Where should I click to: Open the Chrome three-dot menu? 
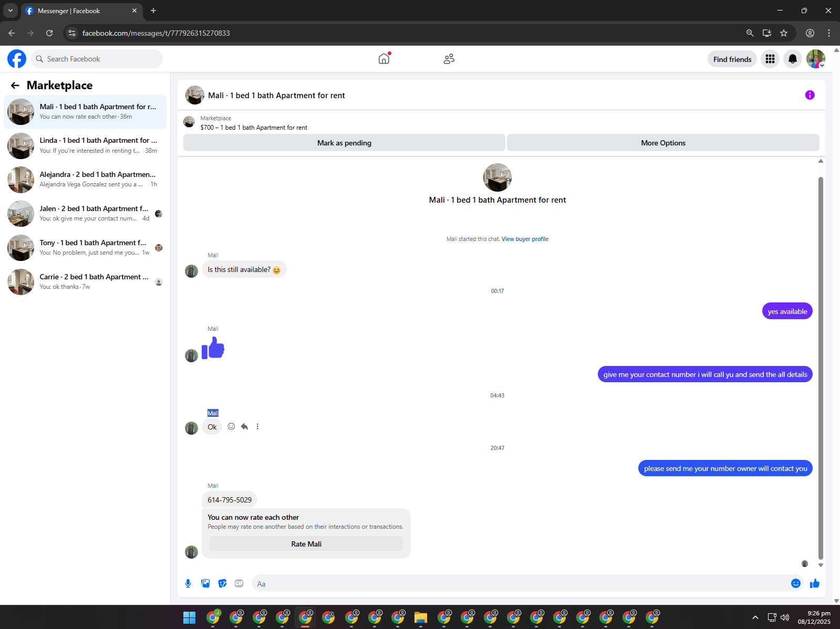click(829, 33)
